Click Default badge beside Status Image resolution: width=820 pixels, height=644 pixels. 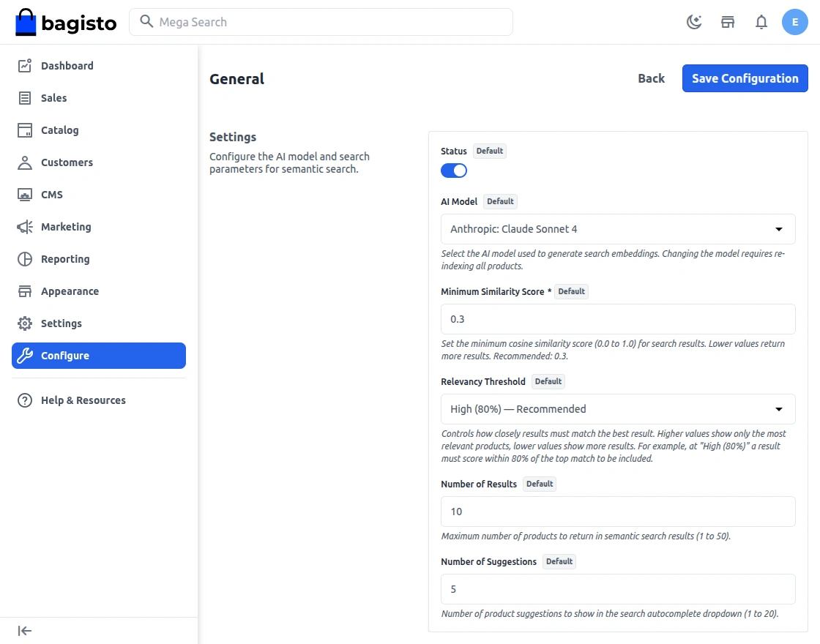click(x=490, y=151)
